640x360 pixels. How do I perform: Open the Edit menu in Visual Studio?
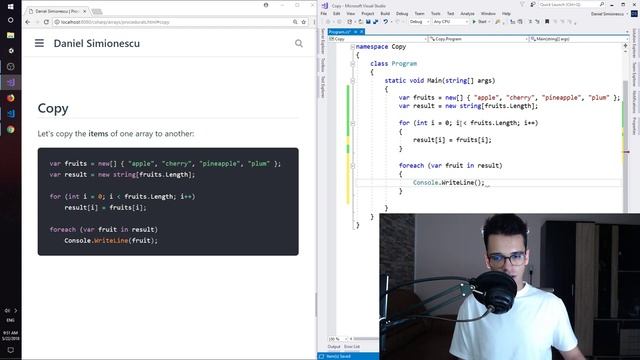pyautogui.click(x=336, y=14)
